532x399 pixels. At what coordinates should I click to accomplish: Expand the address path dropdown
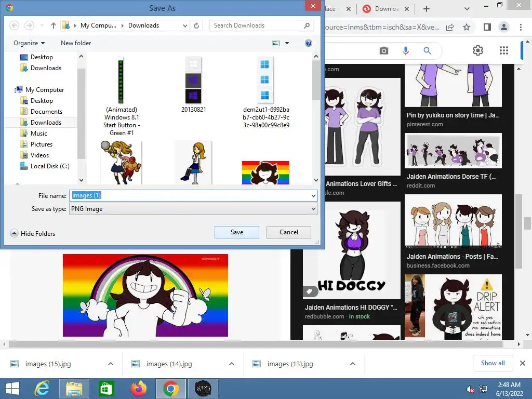[x=185, y=25]
